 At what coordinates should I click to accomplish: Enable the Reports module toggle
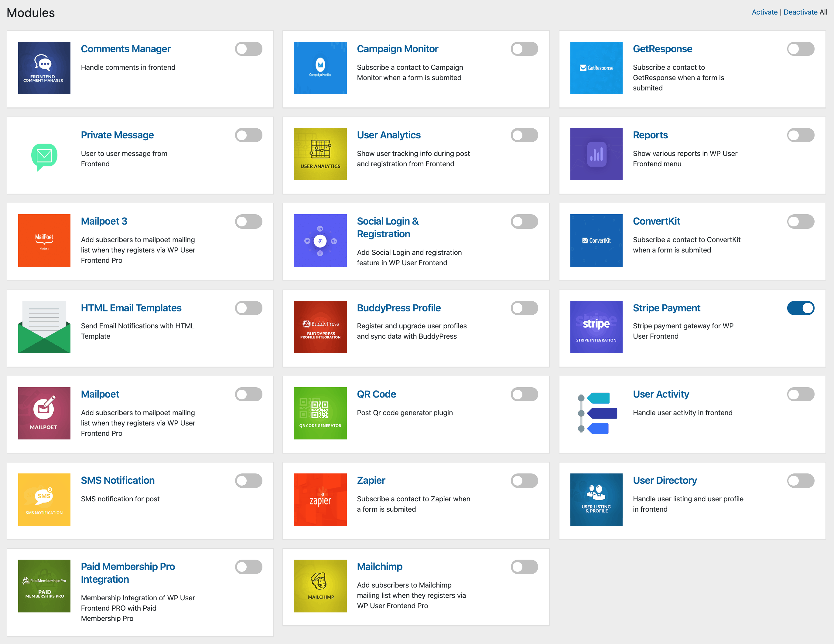click(801, 135)
